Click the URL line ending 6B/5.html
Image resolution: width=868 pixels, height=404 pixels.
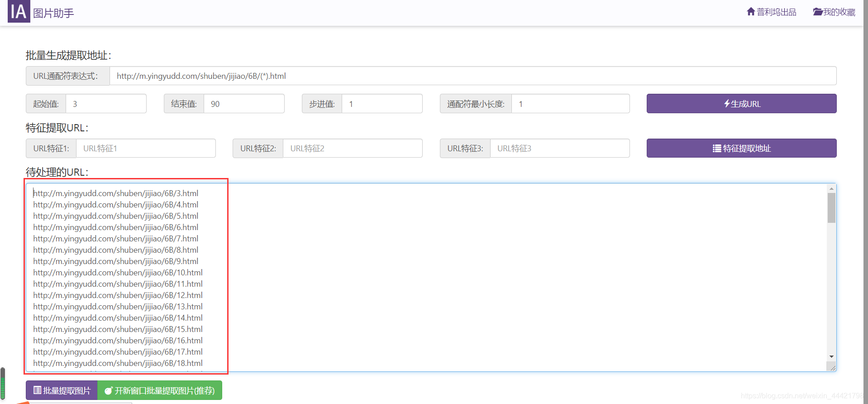click(x=116, y=216)
